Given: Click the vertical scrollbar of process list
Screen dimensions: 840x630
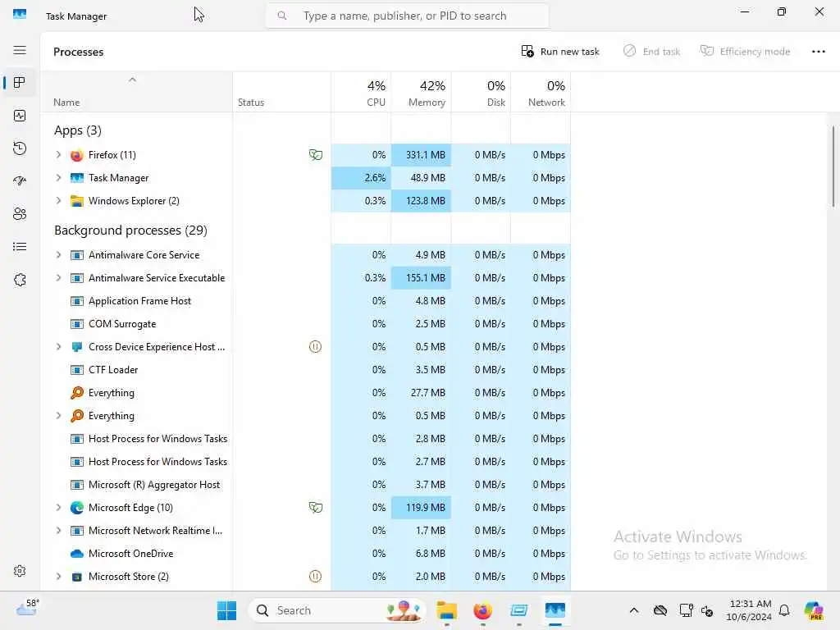Looking at the screenshot, I should 833,166.
